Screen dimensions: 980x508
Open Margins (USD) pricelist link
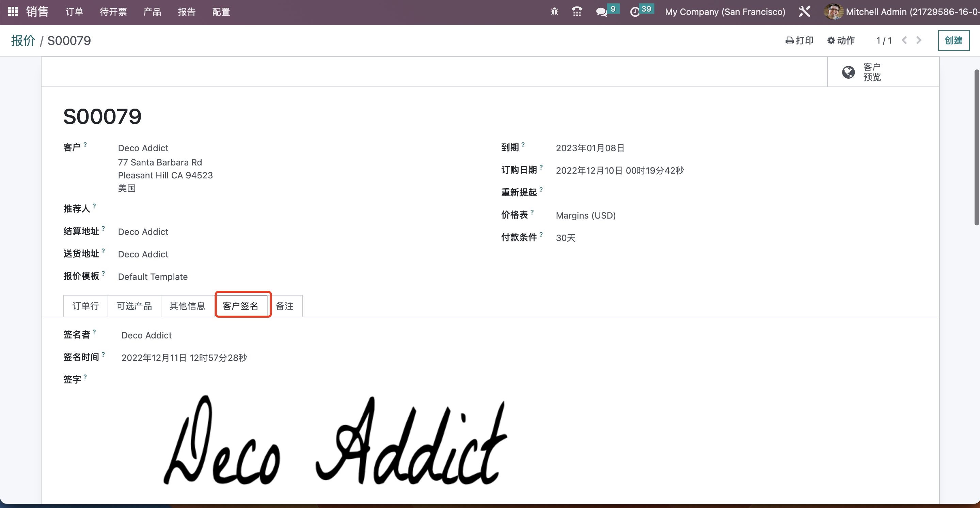pyautogui.click(x=586, y=216)
